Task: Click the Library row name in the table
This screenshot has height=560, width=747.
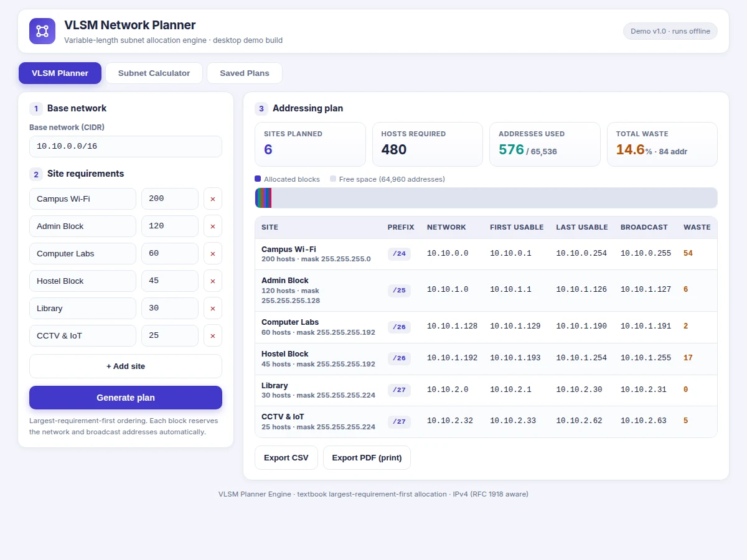Action: 275,385
